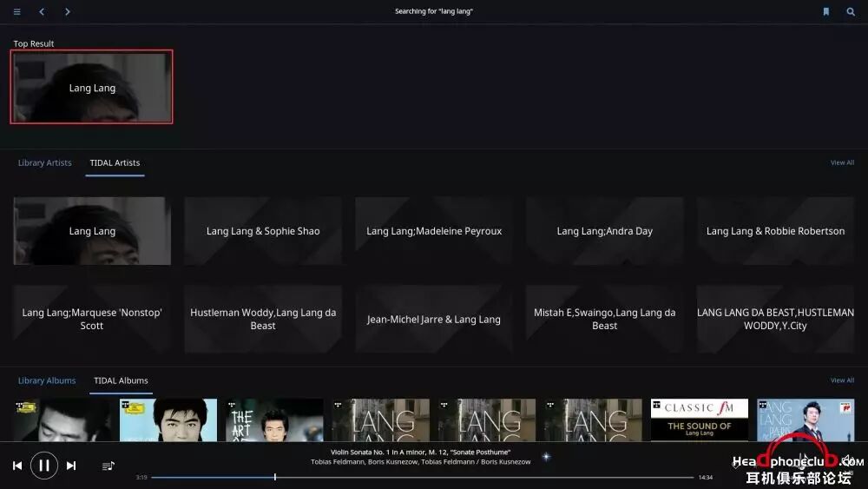
Task: Skip to the previous track
Action: tap(17, 466)
